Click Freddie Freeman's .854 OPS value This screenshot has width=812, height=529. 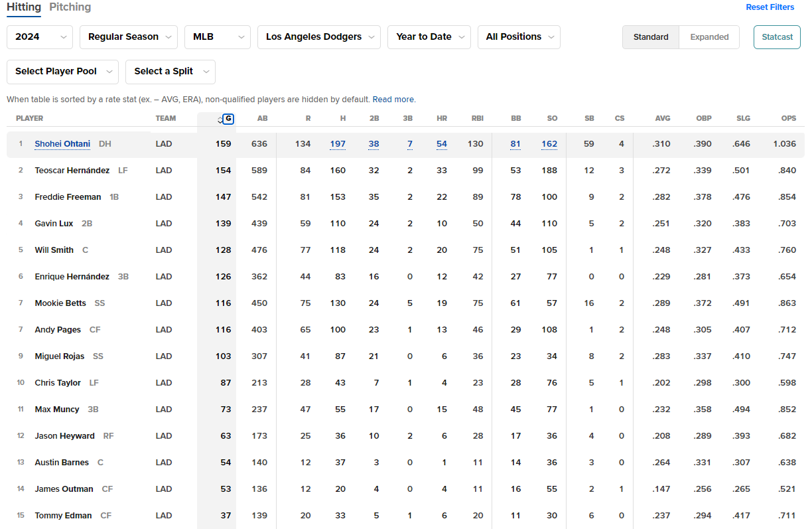coord(787,197)
